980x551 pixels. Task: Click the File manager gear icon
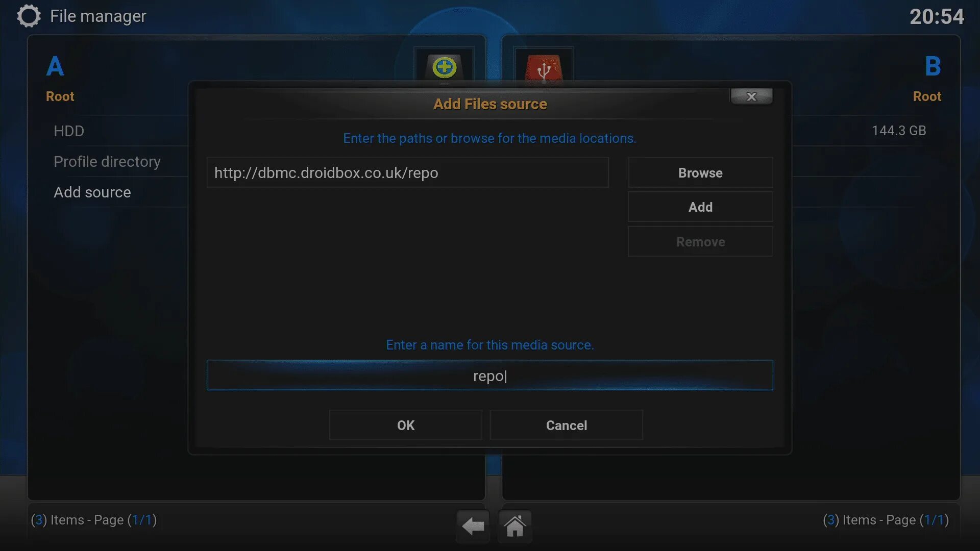coord(29,16)
